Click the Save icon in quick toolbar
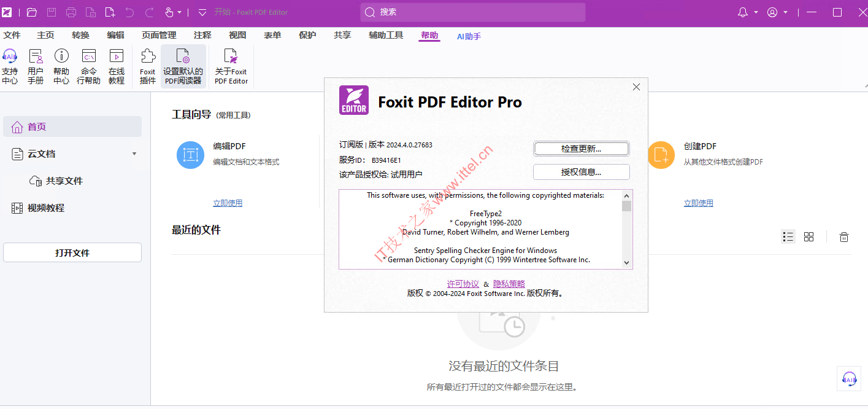 52,12
